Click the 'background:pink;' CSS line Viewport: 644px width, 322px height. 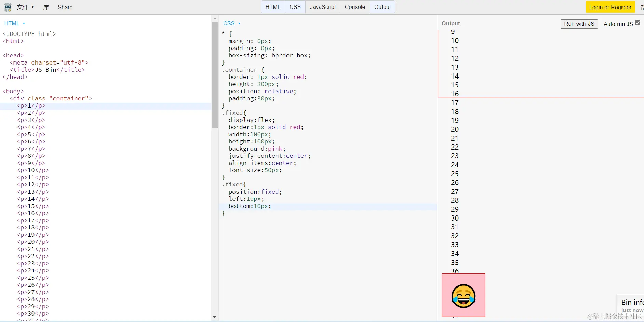(x=257, y=149)
